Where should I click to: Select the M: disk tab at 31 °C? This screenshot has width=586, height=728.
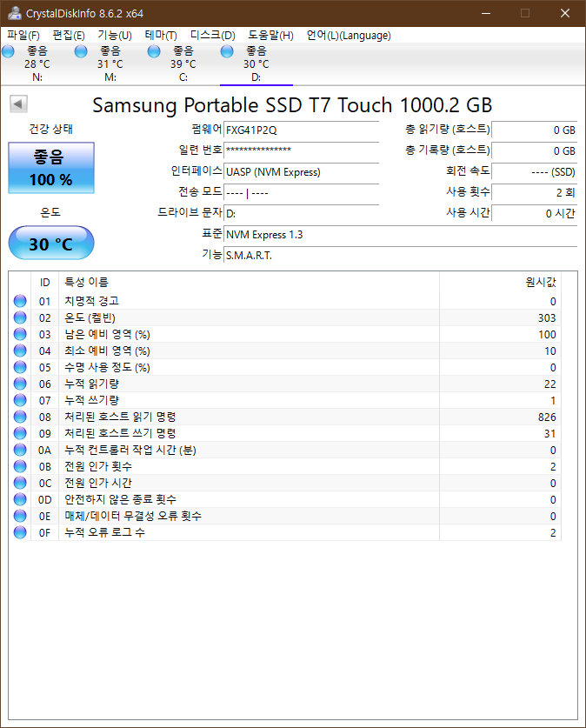click(x=110, y=64)
